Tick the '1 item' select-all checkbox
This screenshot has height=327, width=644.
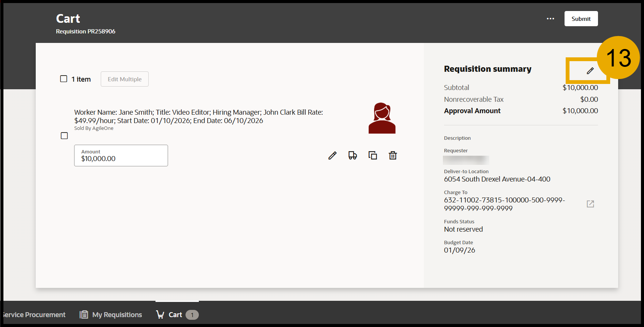[63, 79]
